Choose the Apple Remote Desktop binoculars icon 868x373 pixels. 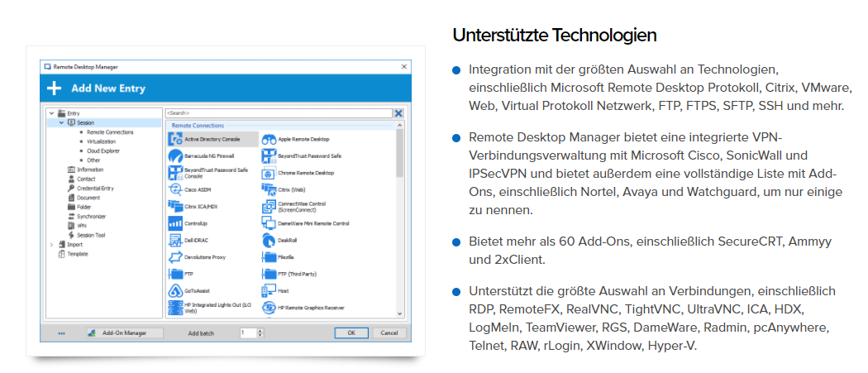point(269,140)
